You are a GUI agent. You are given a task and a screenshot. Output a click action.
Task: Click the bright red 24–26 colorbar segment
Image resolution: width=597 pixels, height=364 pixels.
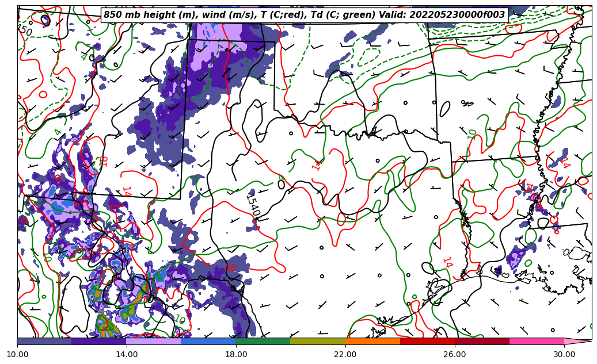point(427,341)
